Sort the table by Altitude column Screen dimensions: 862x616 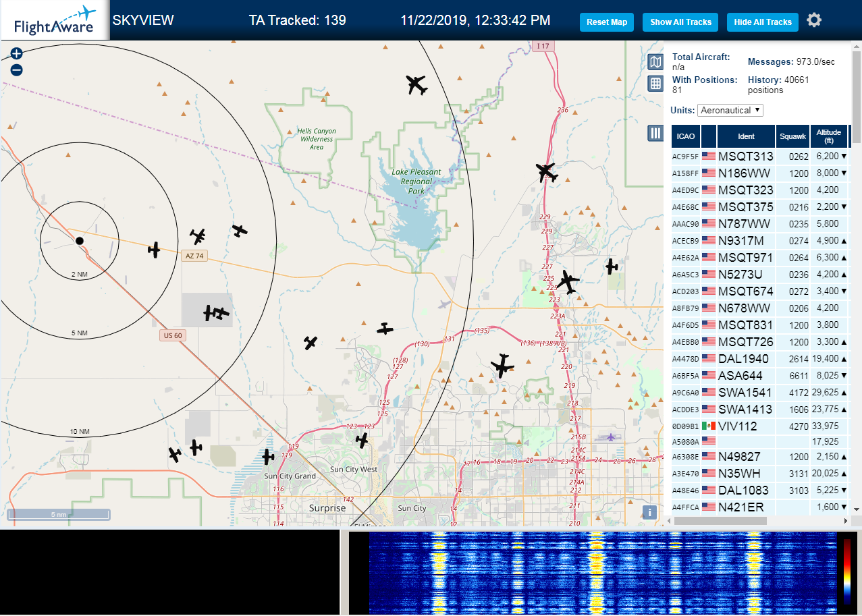point(828,136)
